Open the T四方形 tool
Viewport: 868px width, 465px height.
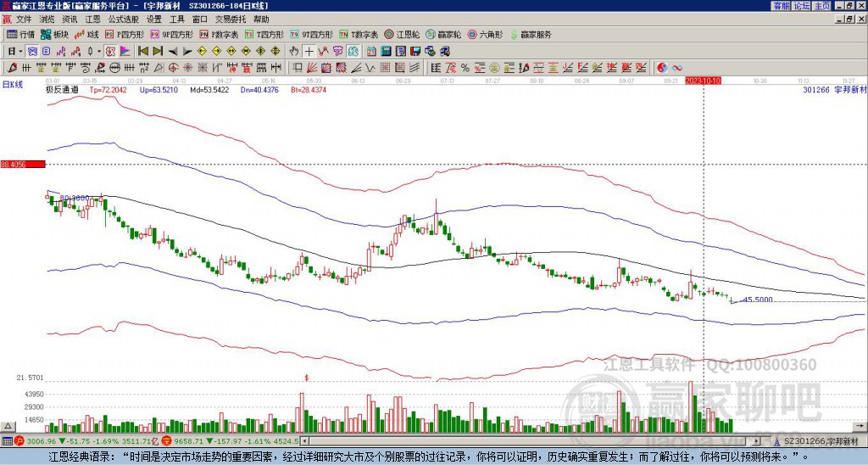(x=264, y=34)
